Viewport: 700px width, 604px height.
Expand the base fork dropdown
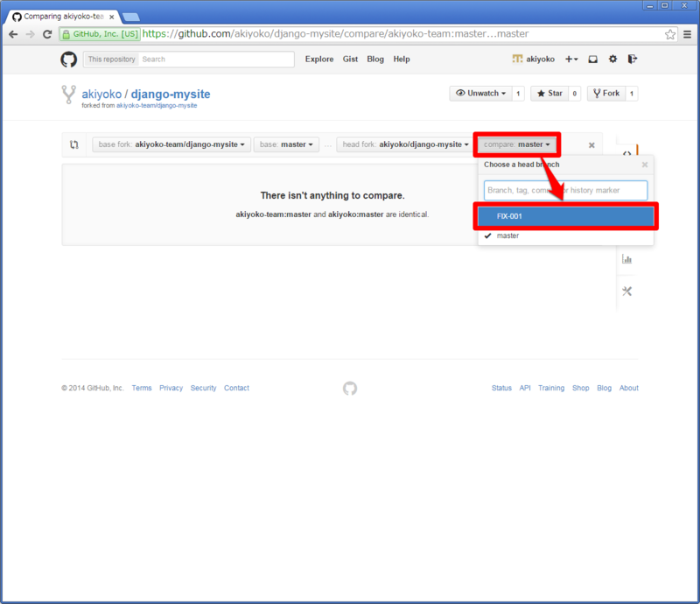[x=171, y=144]
